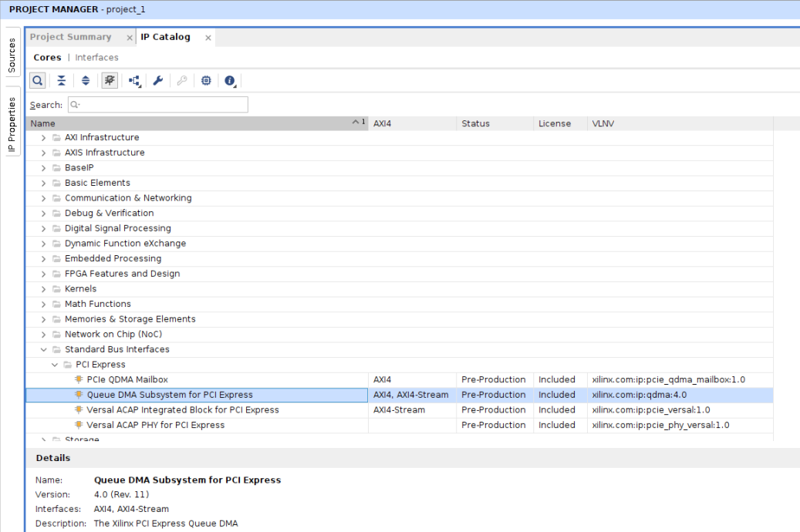800x532 pixels.
Task: Open the Sources side tab
Action: 12,56
